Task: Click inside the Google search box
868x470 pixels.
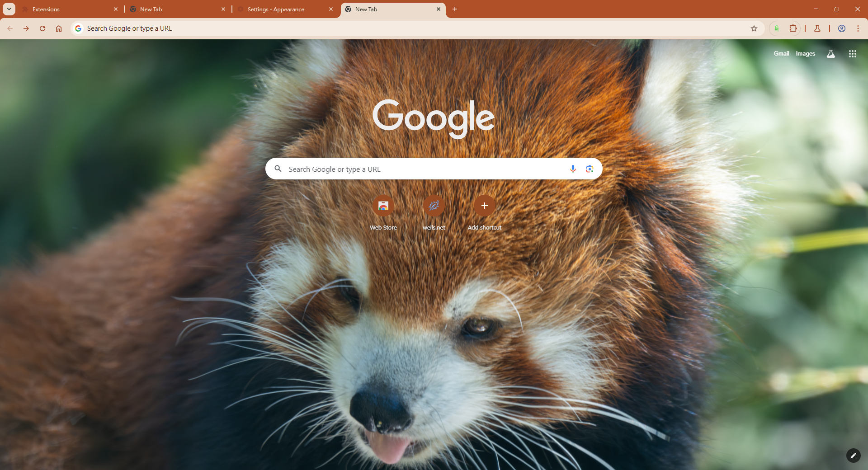Action: point(420,169)
